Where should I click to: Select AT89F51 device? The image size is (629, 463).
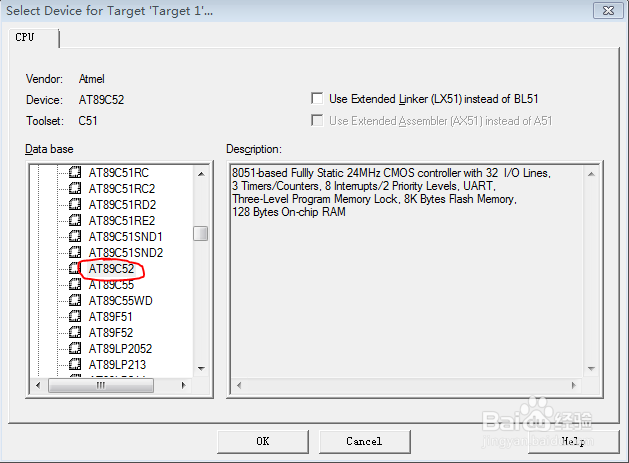point(111,317)
